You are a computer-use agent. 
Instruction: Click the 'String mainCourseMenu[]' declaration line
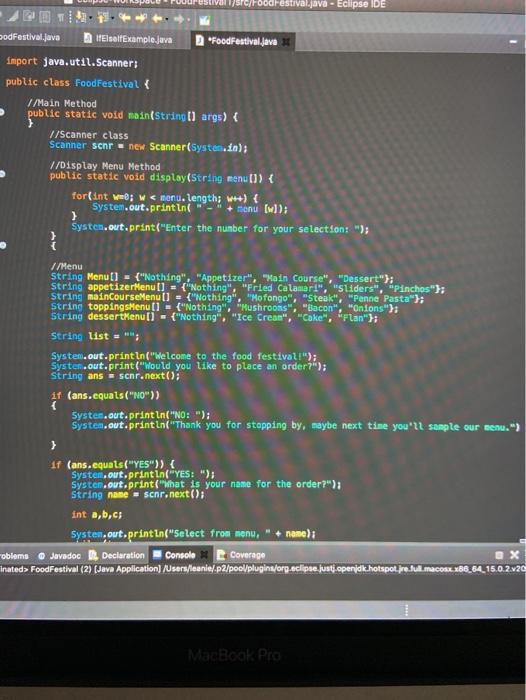click(237, 298)
